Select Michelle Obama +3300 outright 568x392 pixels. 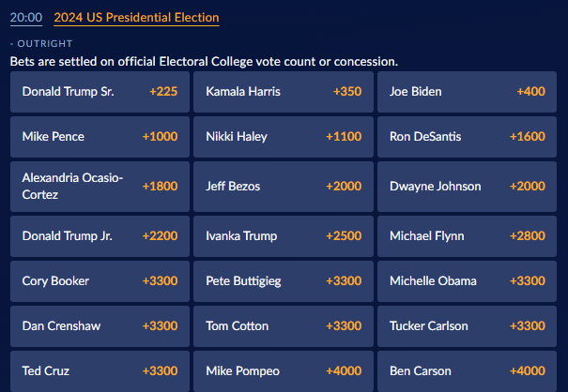(467, 281)
